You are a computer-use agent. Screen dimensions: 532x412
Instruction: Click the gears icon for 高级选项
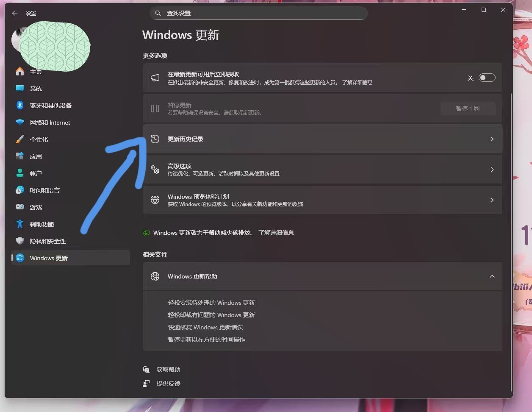click(155, 170)
